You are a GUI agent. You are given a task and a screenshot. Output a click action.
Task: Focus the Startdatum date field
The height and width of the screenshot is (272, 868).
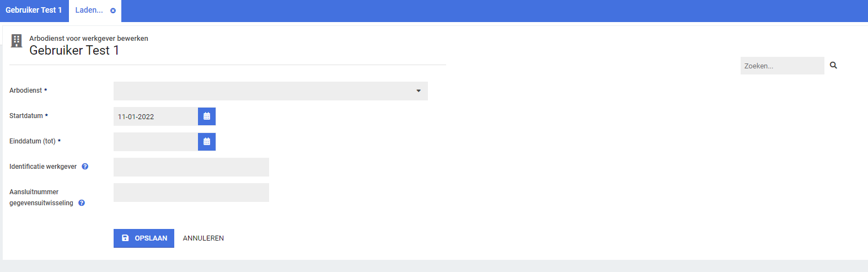tap(156, 116)
